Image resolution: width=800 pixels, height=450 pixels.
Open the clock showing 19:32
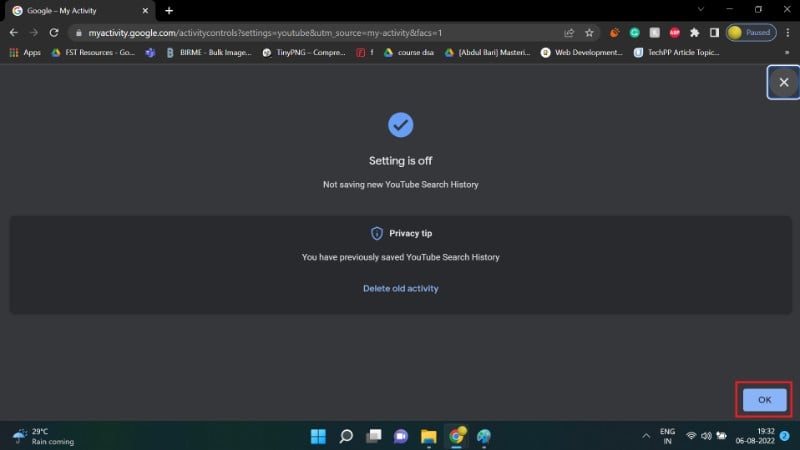755,436
